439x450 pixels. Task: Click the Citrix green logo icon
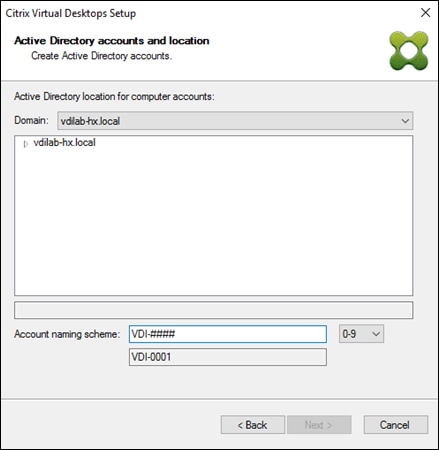coord(409,51)
